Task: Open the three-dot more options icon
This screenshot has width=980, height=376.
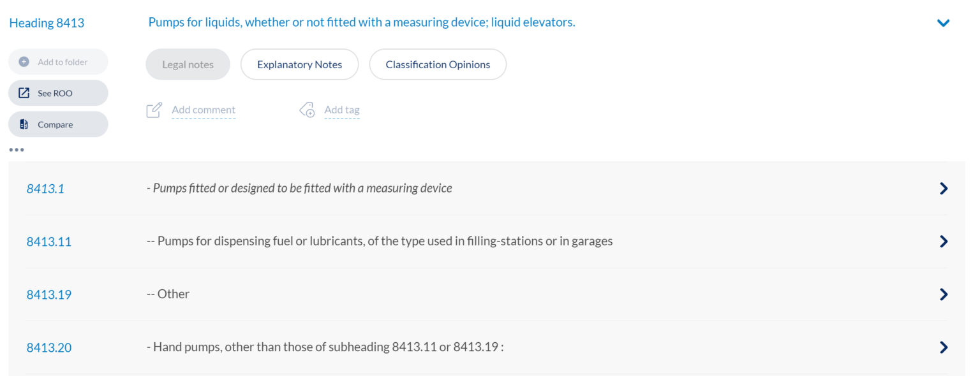Action: click(16, 149)
